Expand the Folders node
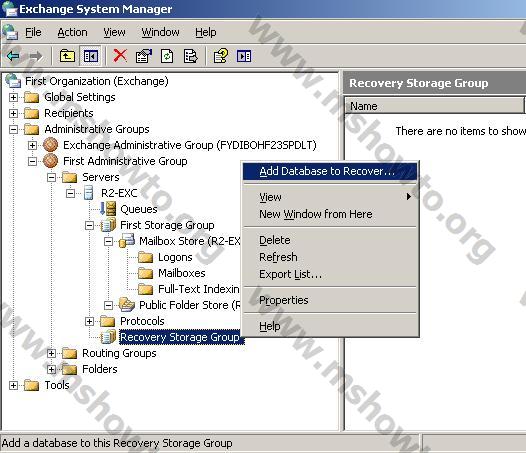The width and height of the screenshot is (526, 453). coord(51,369)
